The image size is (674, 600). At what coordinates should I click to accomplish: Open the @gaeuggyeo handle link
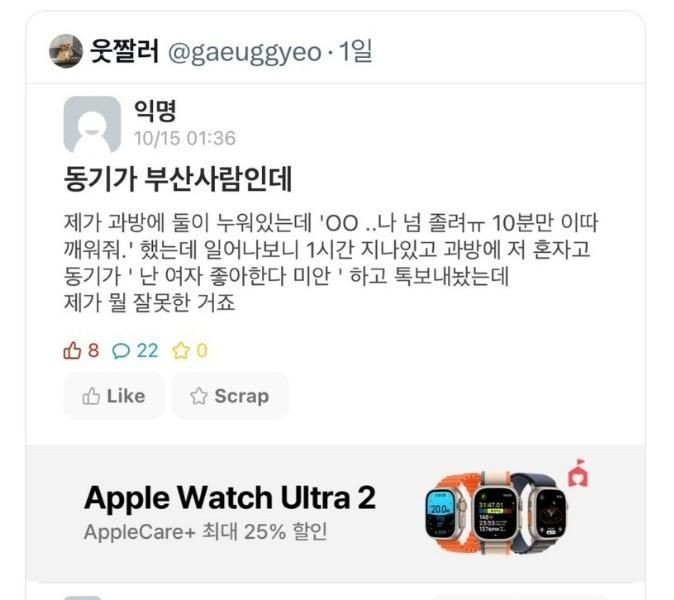click(x=245, y=52)
